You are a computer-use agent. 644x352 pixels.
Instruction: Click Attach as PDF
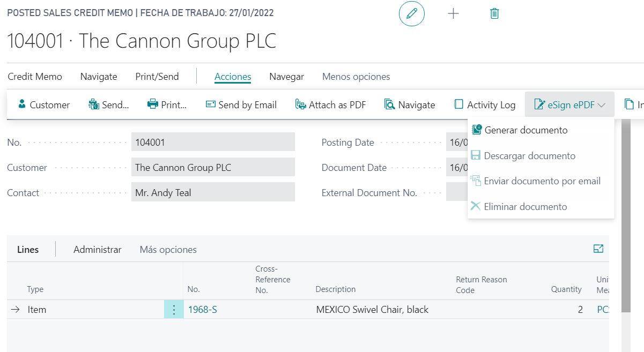tap(330, 105)
